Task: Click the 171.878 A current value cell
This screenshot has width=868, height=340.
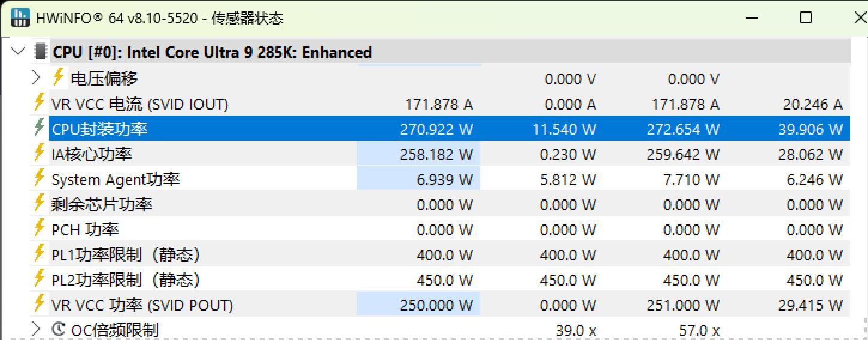Action: click(439, 104)
